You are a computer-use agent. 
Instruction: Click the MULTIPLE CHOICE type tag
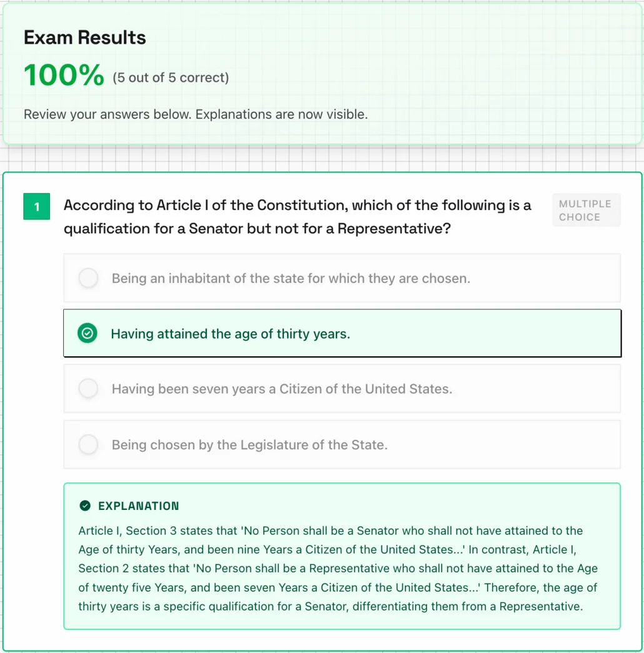[586, 209]
